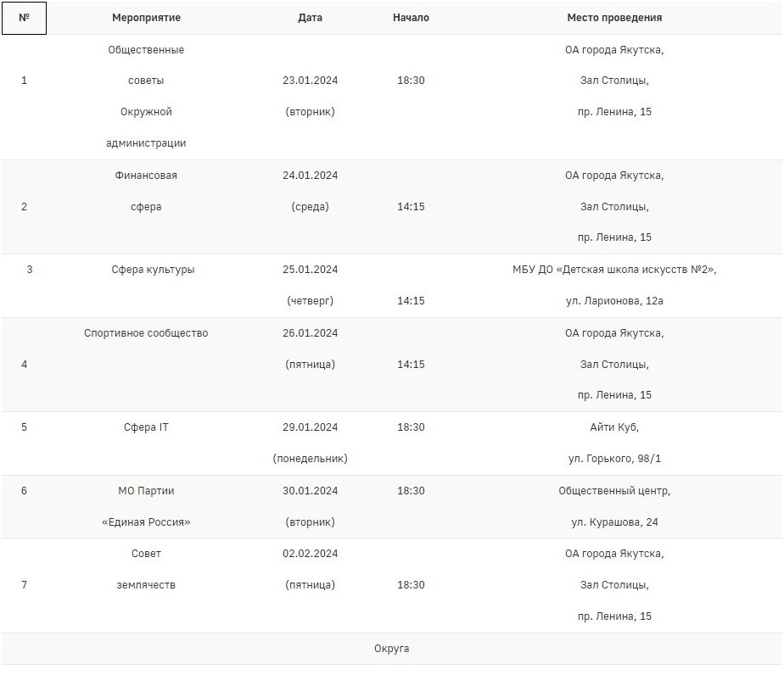Click the Дата column header
Screen dimensions: 784x675
pyautogui.click(x=311, y=18)
